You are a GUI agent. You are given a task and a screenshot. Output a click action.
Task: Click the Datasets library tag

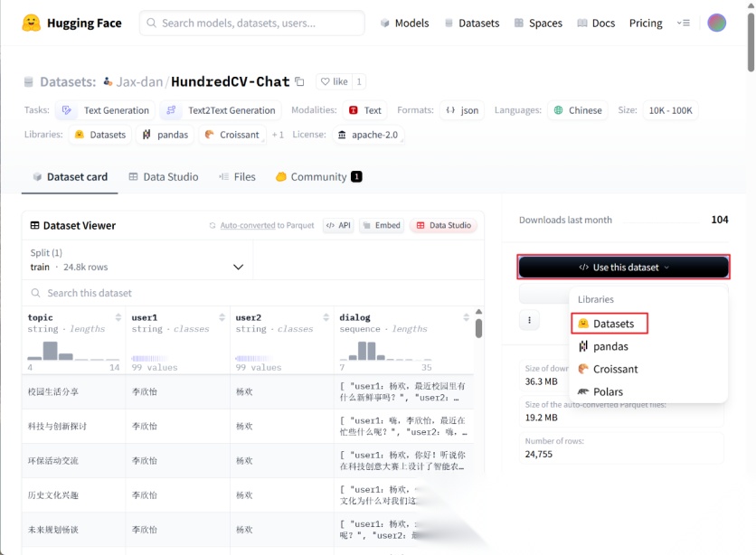pos(100,135)
